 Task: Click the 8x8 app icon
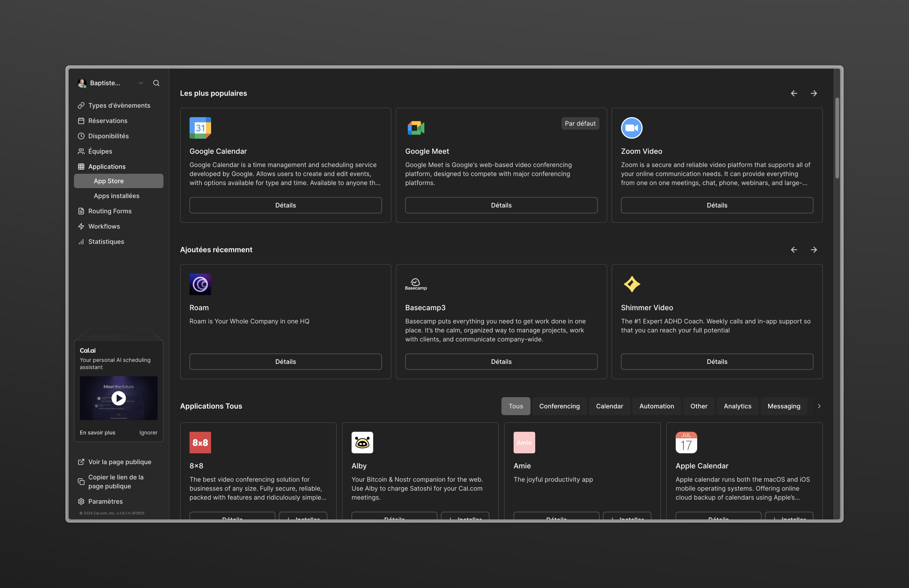pos(200,443)
